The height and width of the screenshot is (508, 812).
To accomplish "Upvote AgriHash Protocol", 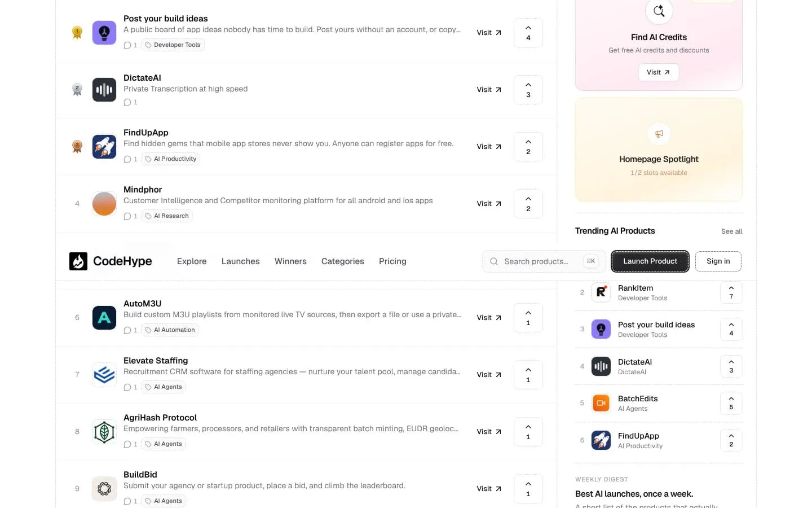I will (528, 432).
